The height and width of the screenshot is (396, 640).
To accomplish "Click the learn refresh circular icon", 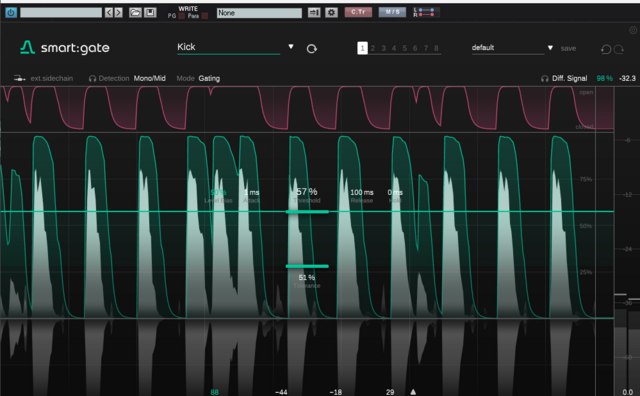I will (x=311, y=49).
